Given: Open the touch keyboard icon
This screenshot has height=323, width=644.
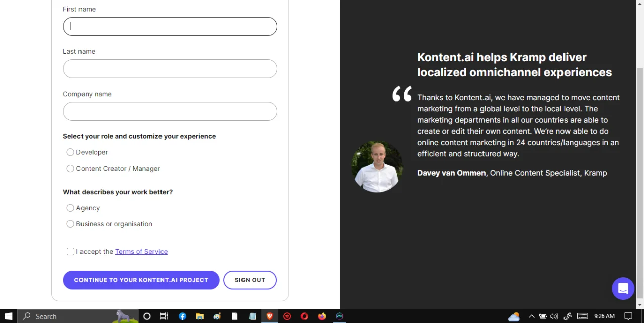Looking at the screenshot, I should (x=582, y=316).
